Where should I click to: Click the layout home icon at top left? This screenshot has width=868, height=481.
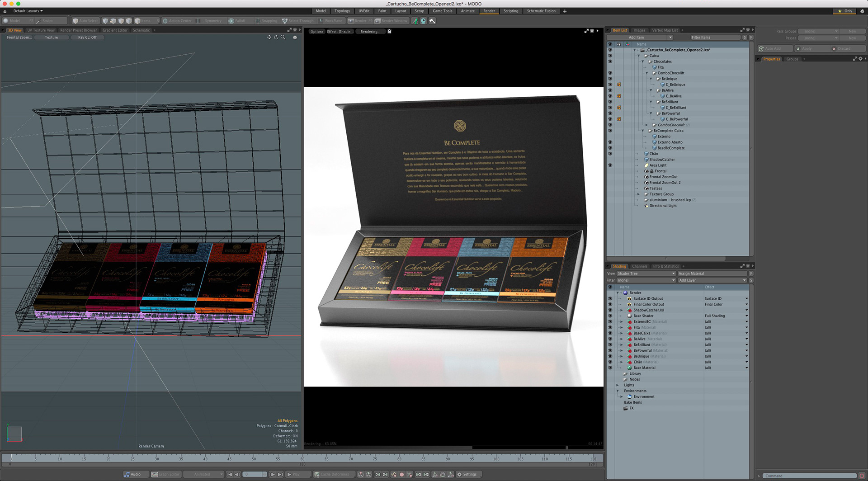click(x=5, y=11)
